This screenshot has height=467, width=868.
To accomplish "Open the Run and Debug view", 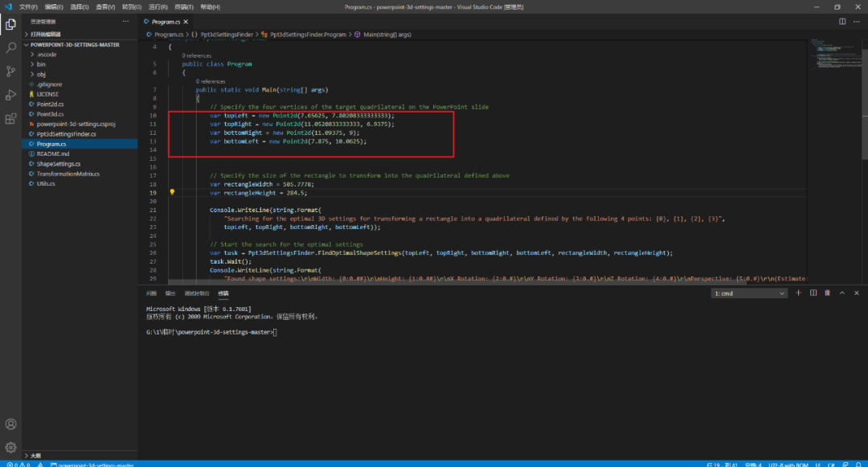I will tap(10, 95).
